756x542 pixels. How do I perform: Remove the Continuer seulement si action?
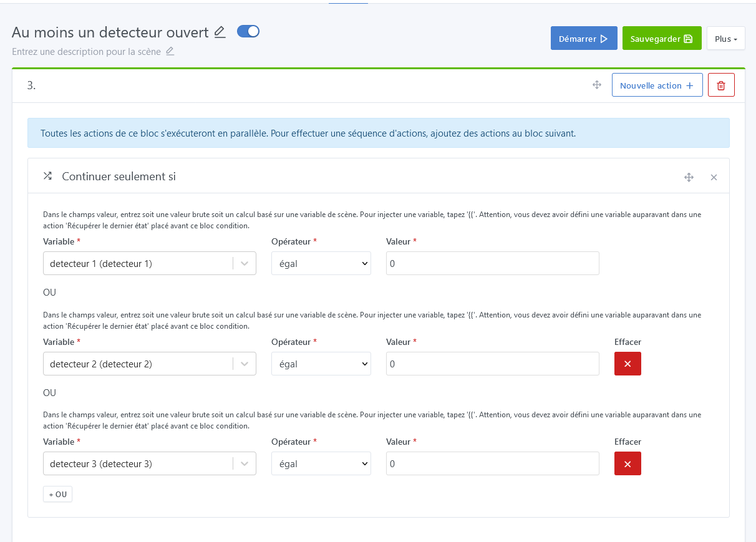tap(714, 177)
